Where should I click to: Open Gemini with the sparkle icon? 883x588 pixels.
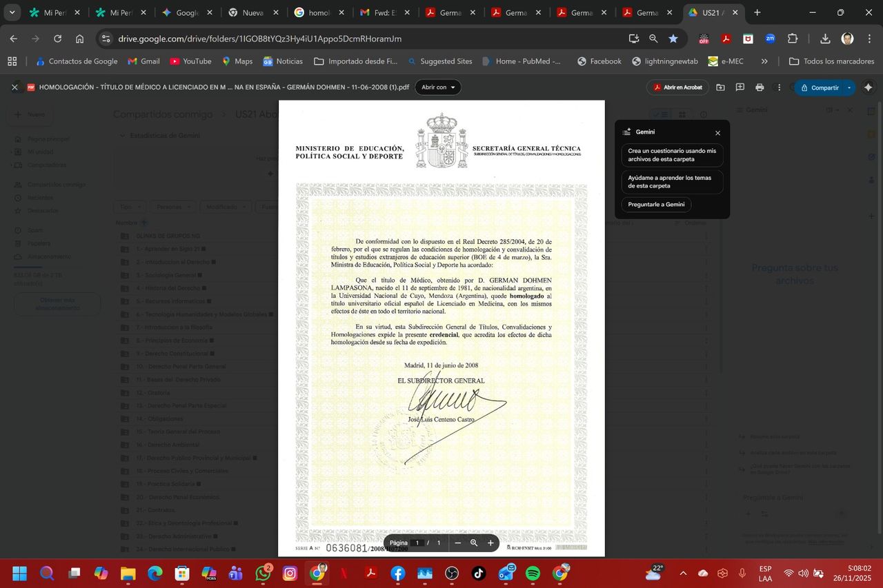pyautogui.click(x=868, y=88)
